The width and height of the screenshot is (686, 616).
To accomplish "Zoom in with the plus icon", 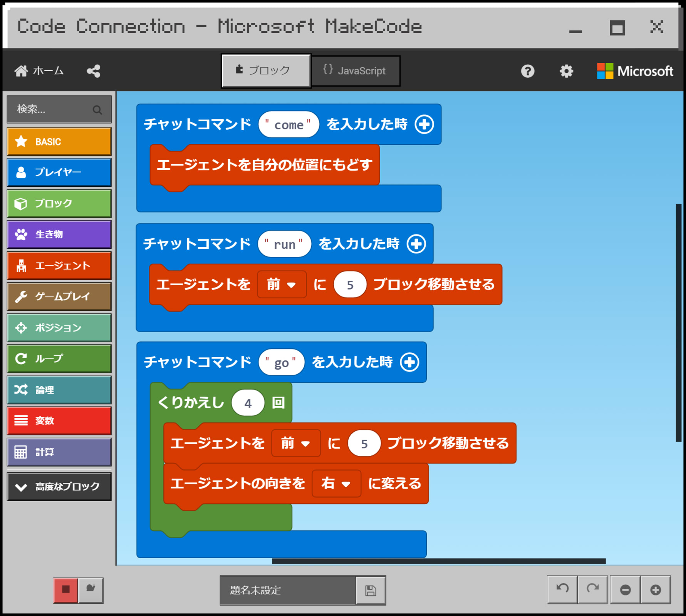I will 655,589.
